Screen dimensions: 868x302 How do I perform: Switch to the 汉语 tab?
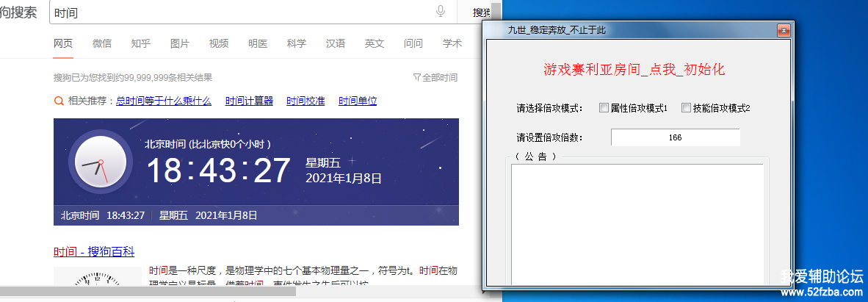336,43
